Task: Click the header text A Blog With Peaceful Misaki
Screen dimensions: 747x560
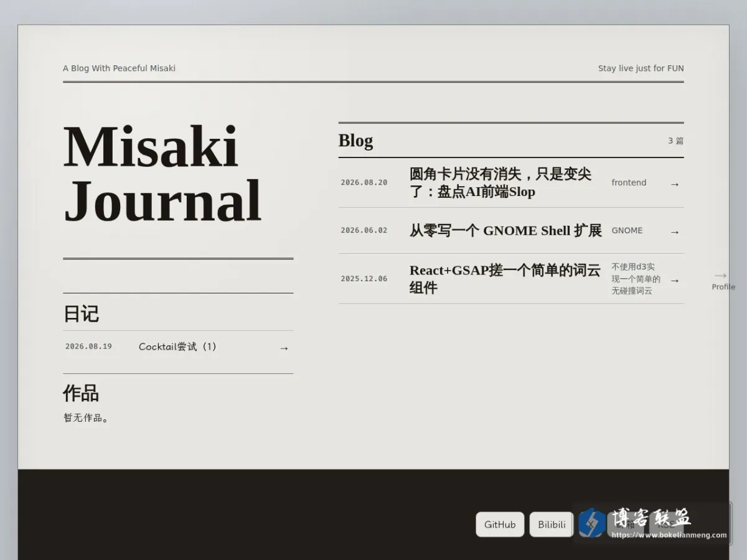Action: [x=119, y=68]
